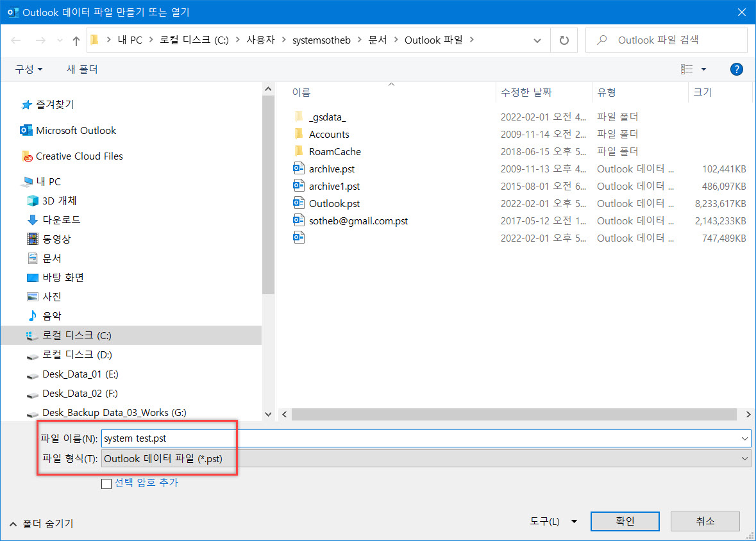
Task: Click the 바탕 화면 desktop icon
Action: (32, 278)
